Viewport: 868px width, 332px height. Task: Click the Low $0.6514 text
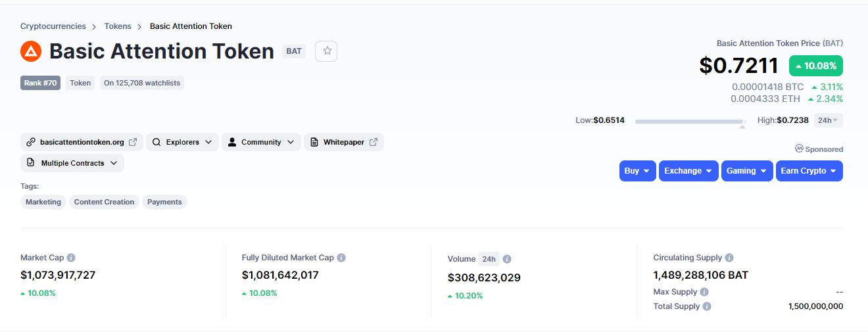tap(600, 120)
